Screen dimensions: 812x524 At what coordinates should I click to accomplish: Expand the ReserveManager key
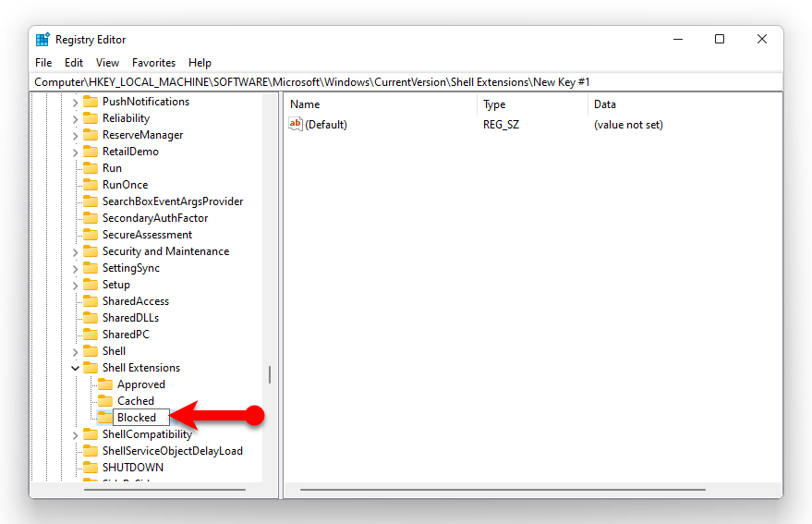(x=75, y=136)
